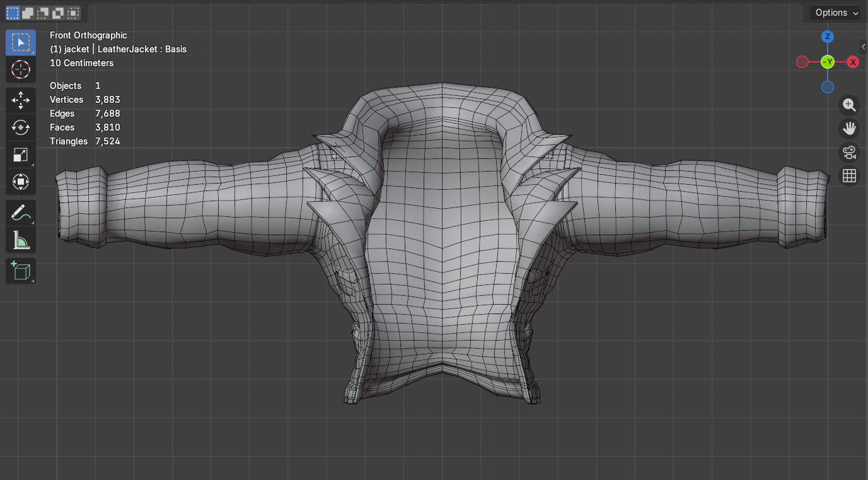Select the Add Cube tool
The image size is (868, 480).
[x=21, y=271]
